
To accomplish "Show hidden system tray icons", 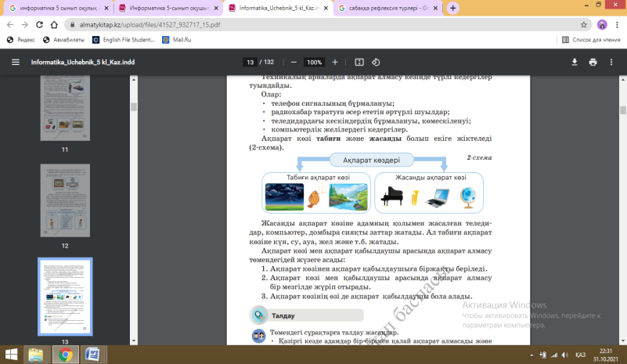I will [532, 355].
